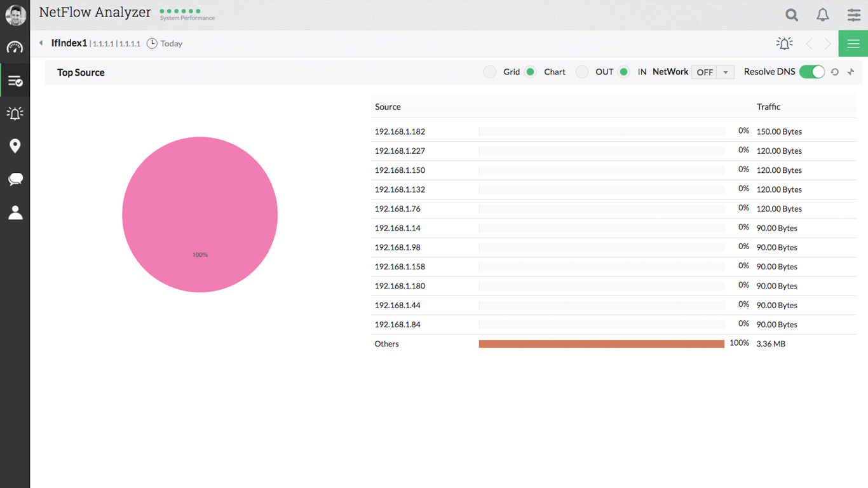Click the System Performance dots indicator

[x=180, y=11]
